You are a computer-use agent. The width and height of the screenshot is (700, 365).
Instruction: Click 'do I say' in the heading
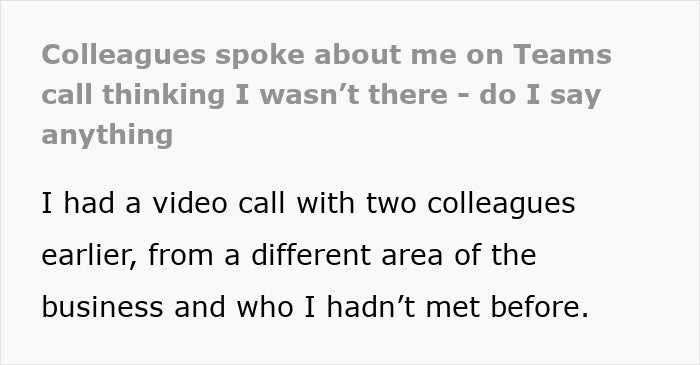pos(540,95)
